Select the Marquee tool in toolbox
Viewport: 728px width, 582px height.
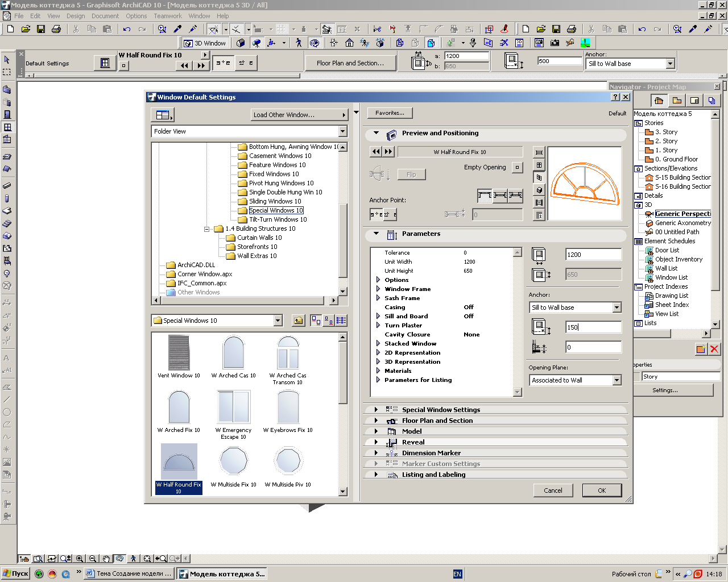pos(7,72)
